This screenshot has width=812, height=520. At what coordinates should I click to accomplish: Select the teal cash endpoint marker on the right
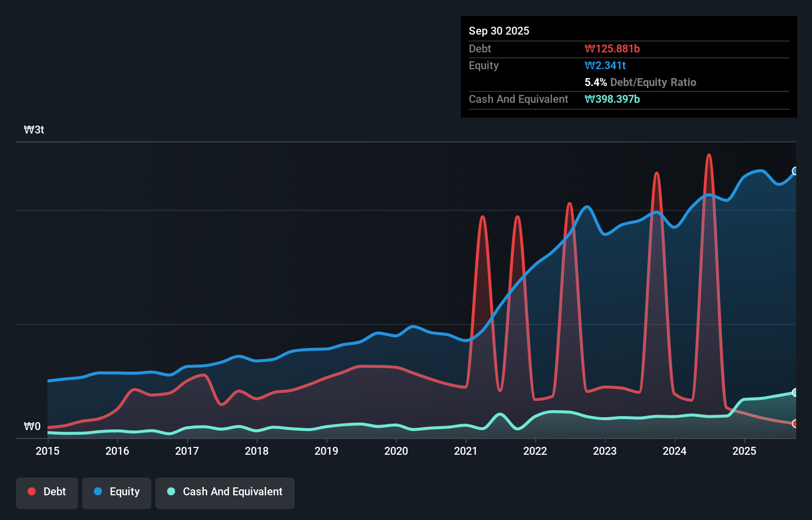click(795, 392)
